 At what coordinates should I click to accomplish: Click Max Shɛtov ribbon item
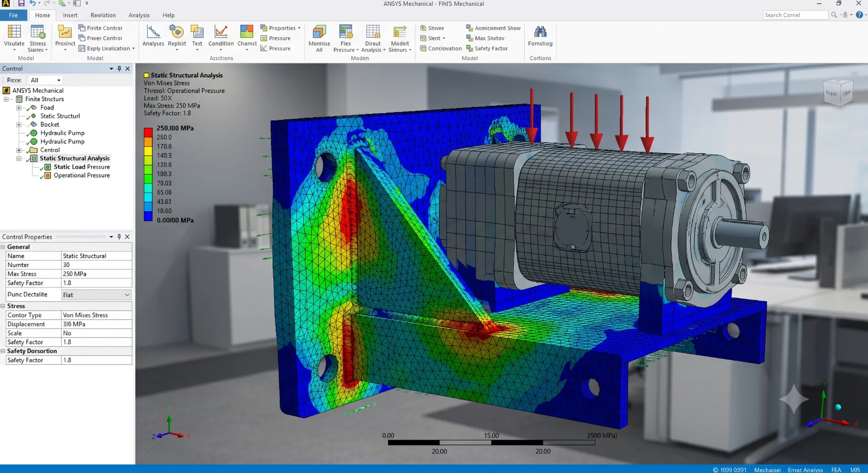(x=485, y=38)
